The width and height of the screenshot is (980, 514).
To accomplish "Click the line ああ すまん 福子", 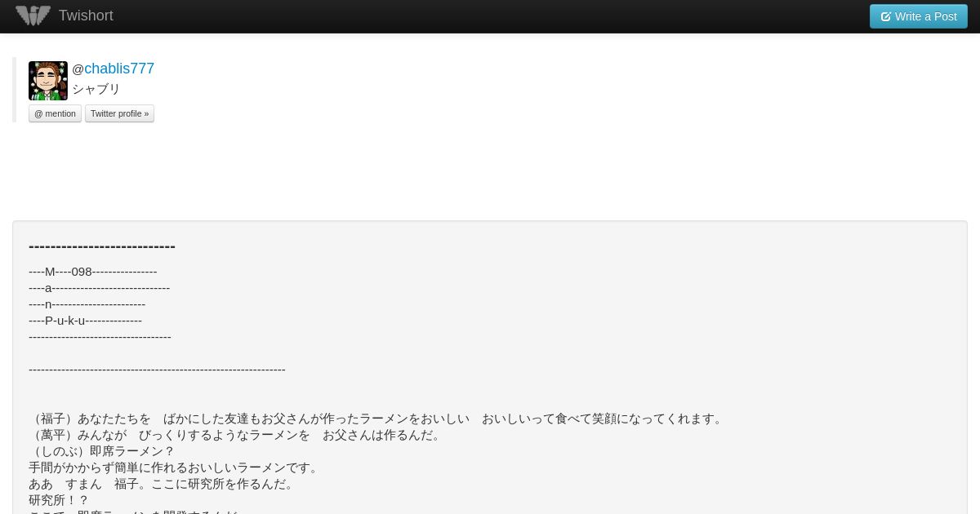I will point(163,484).
